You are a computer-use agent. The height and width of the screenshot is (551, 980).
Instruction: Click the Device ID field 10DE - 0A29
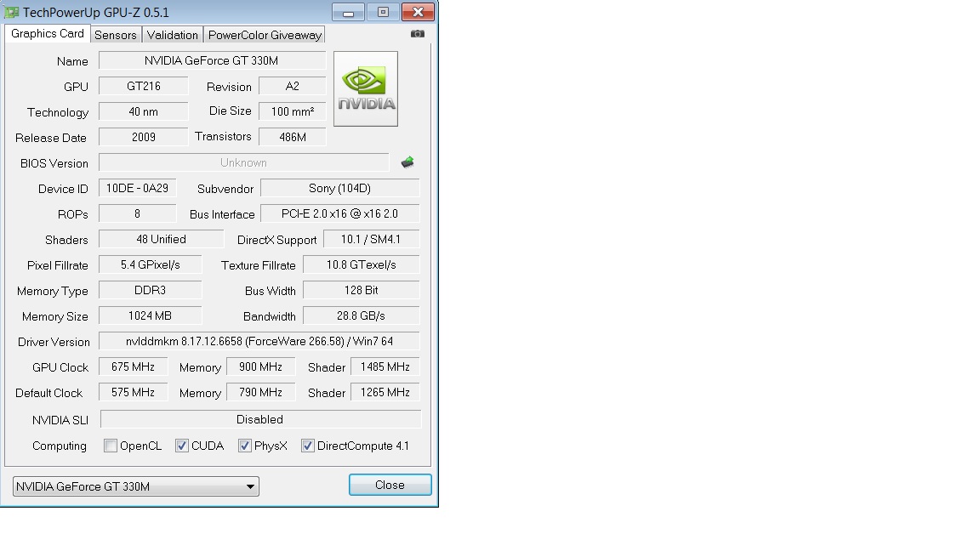click(x=138, y=188)
